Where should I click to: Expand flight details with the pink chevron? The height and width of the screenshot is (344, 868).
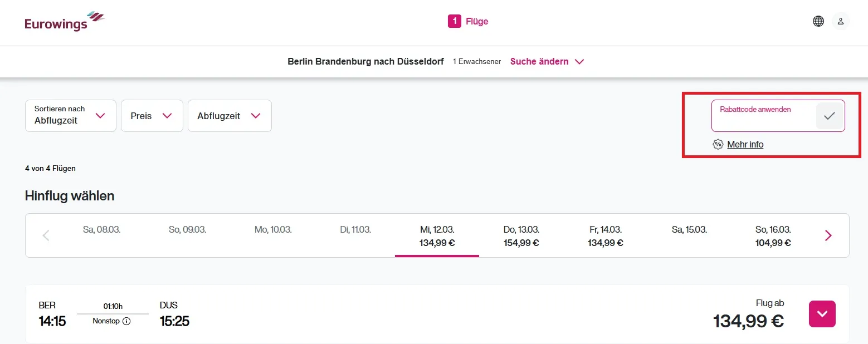(x=822, y=313)
